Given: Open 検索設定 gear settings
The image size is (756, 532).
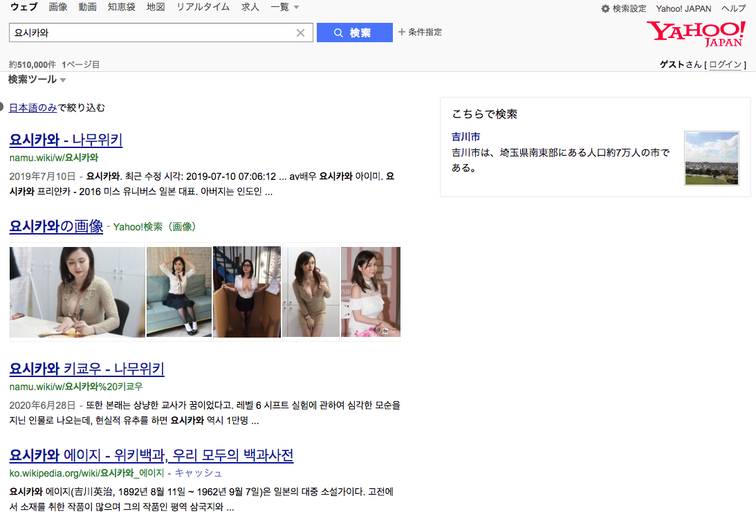Looking at the screenshot, I should click(x=623, y=9).
